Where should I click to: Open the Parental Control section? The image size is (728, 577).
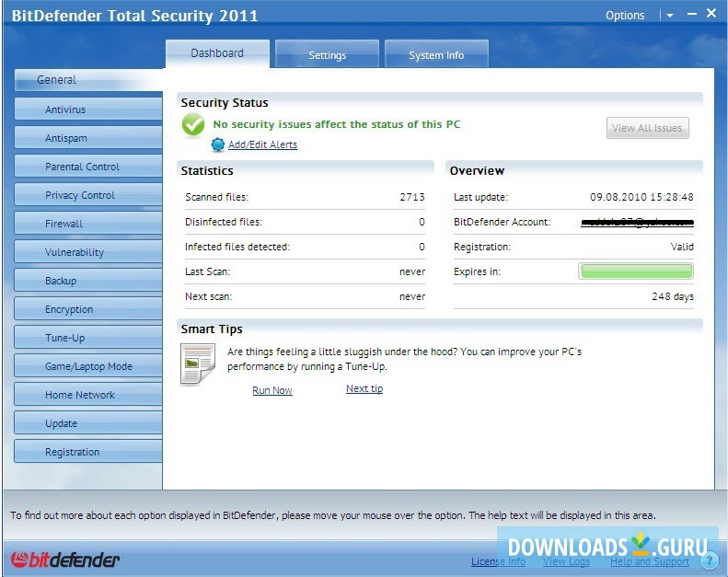pyautogui.click(x=88, y=167)
